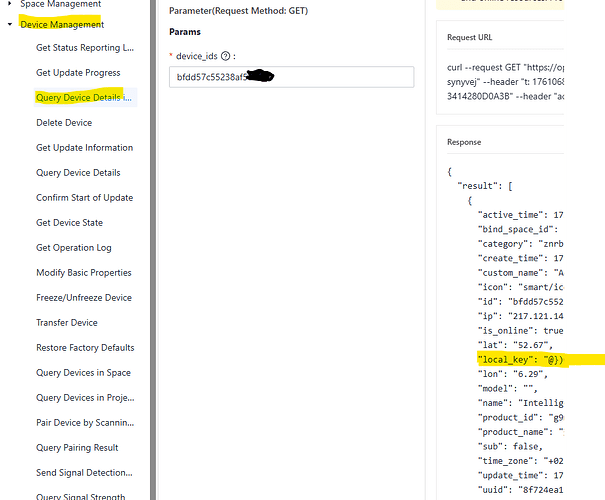Click the "custom_name" response line
The height and width of the screenshot is (500, 605).
tap(521, 273)
